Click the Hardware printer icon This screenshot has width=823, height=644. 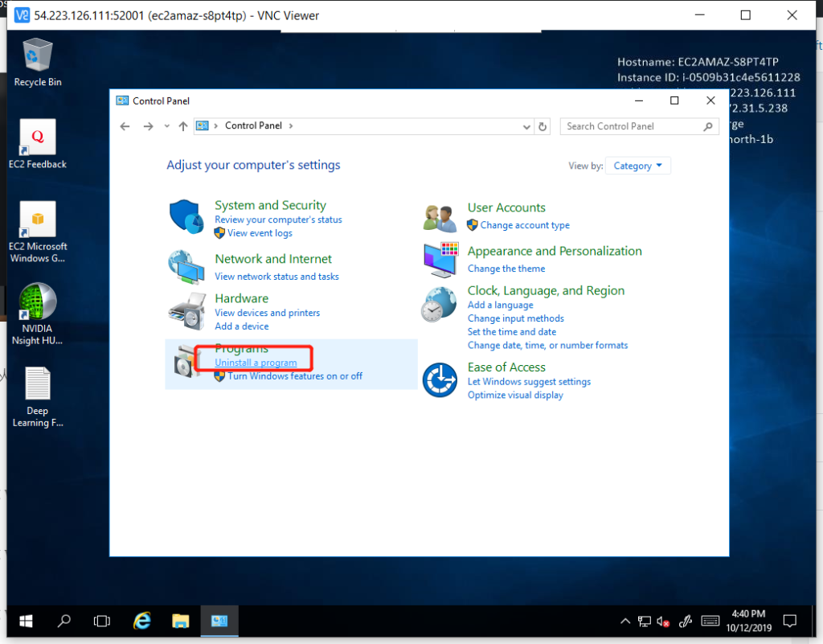click(186, 310)
